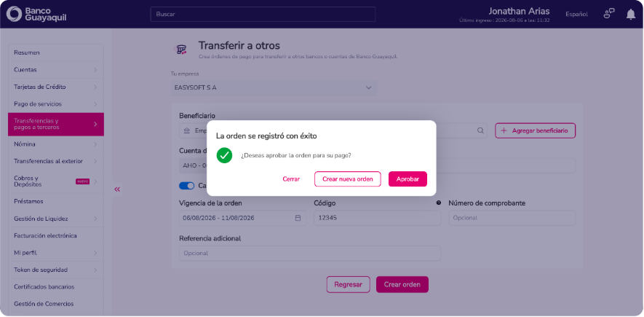
Task: Approve the order with Aprobar button
Action: (408, 179)
